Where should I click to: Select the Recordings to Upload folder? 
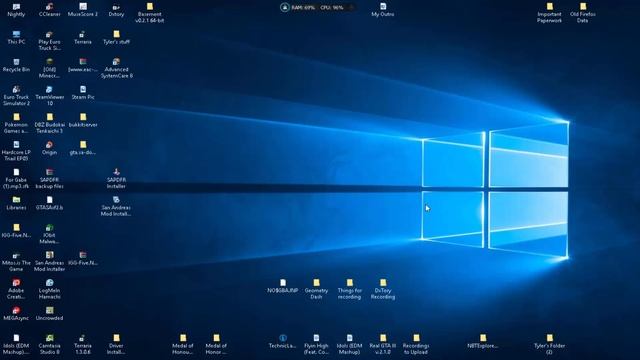tap(416, 344)
